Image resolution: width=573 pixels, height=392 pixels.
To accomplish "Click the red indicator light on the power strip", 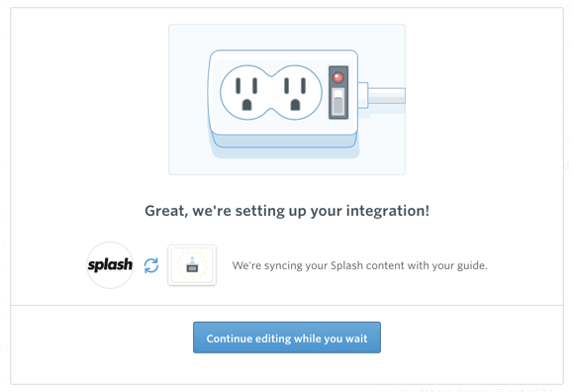I will (338, 77).
